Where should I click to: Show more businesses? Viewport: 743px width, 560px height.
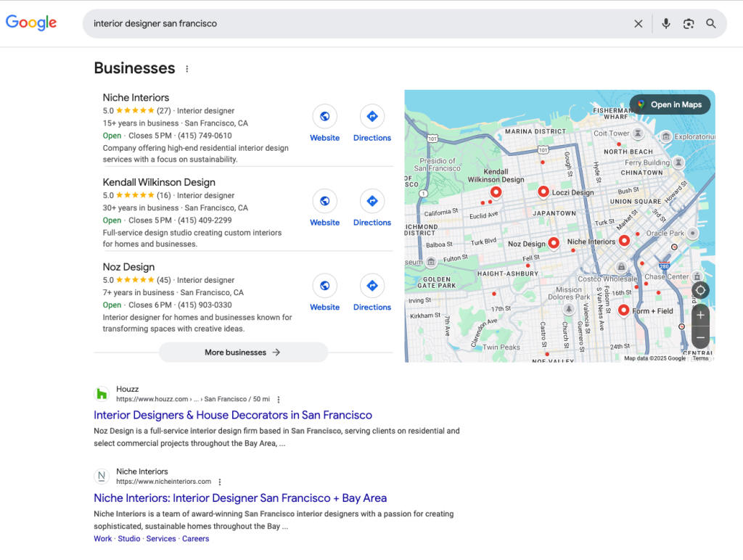(x=243, y=353)
